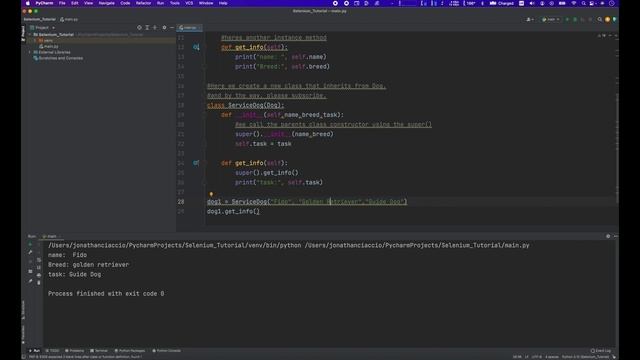The width and height of the screenshot is (640, 360).
Task: Select the main tab in Run panel
Action: click(51, 236)
